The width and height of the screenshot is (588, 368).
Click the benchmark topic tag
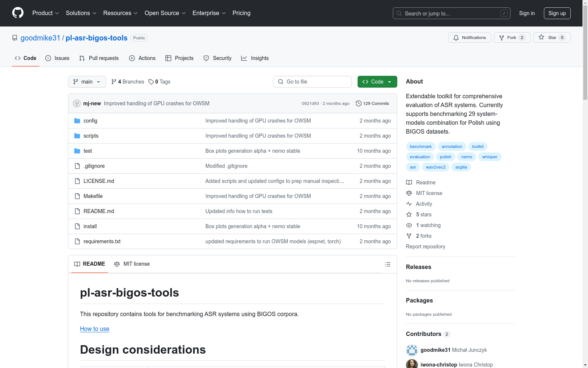pyautogui.click(x=421, y=146)
